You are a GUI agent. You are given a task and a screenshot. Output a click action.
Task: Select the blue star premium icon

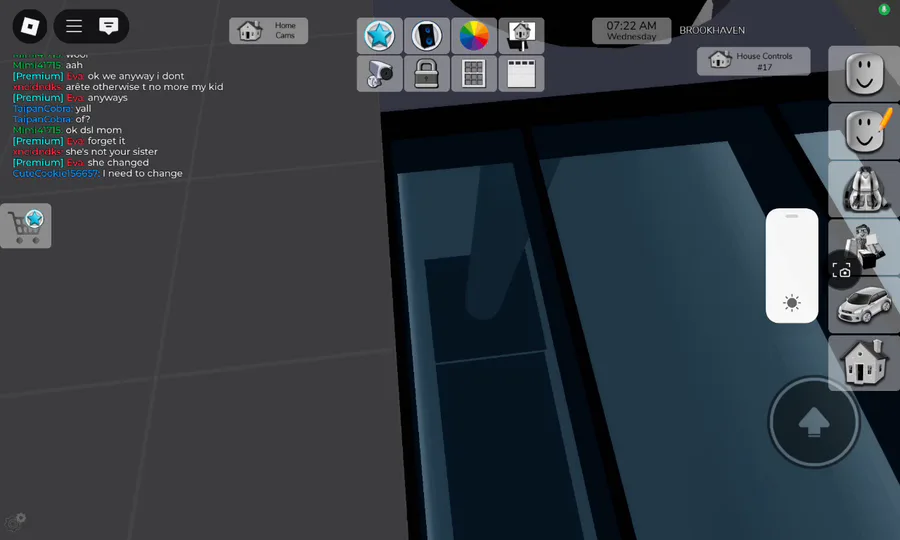click(x=379, y=36)
